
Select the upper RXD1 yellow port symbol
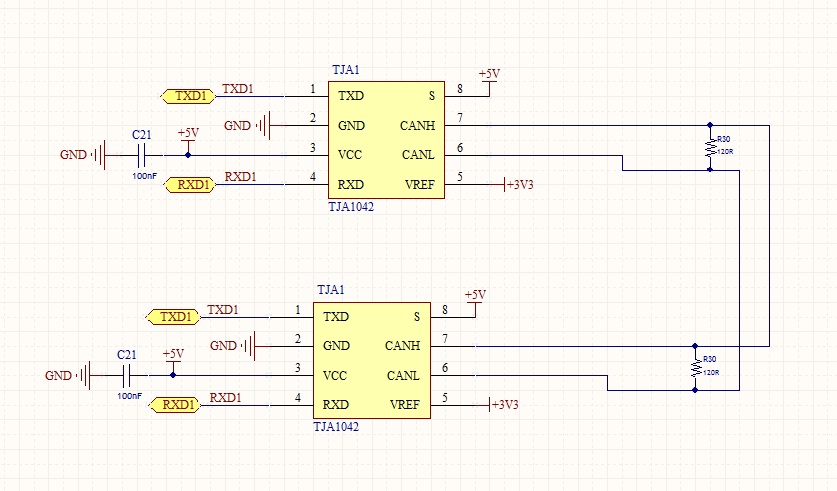click(x=189, y=185)
